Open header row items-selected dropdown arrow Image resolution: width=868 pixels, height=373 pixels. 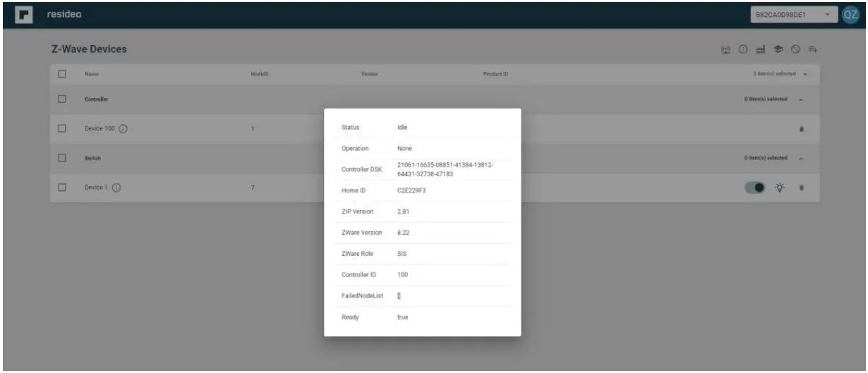coord(805,74)
